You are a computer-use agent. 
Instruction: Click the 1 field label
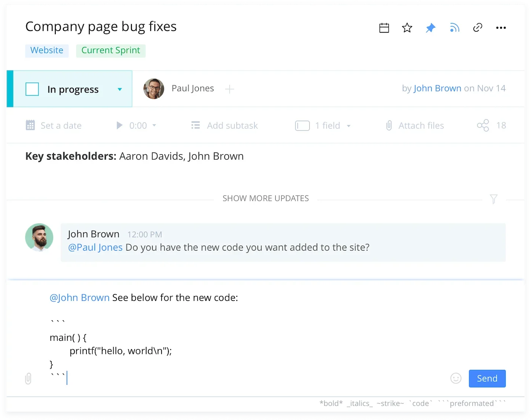click(327, 125)
